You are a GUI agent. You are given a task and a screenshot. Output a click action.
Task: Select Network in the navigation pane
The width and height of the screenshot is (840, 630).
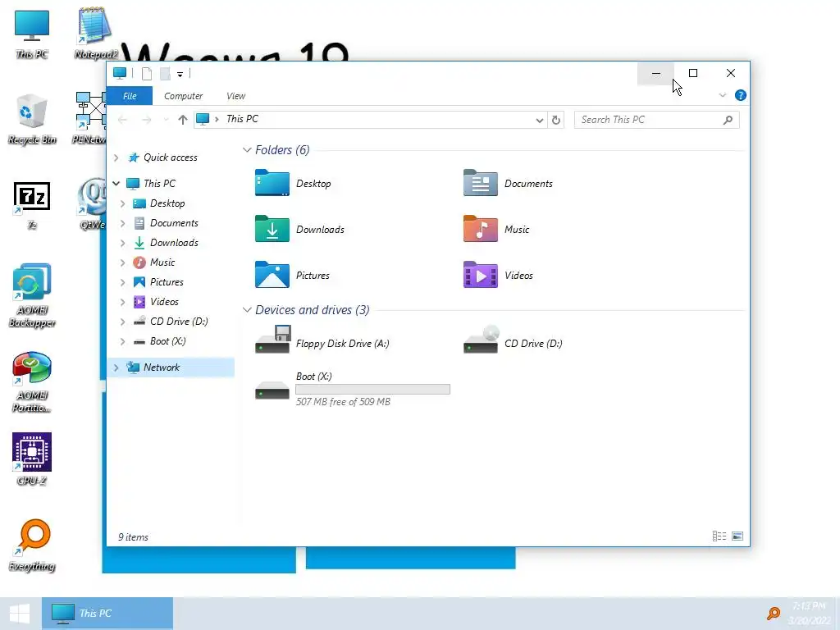coord(162,367)
